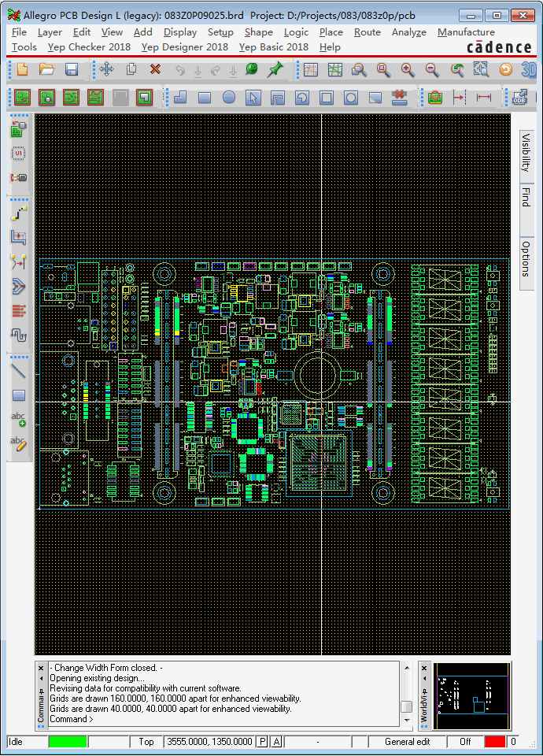Click the Command > prompt line
Viewport: 543px width, 756px height.
72,719
